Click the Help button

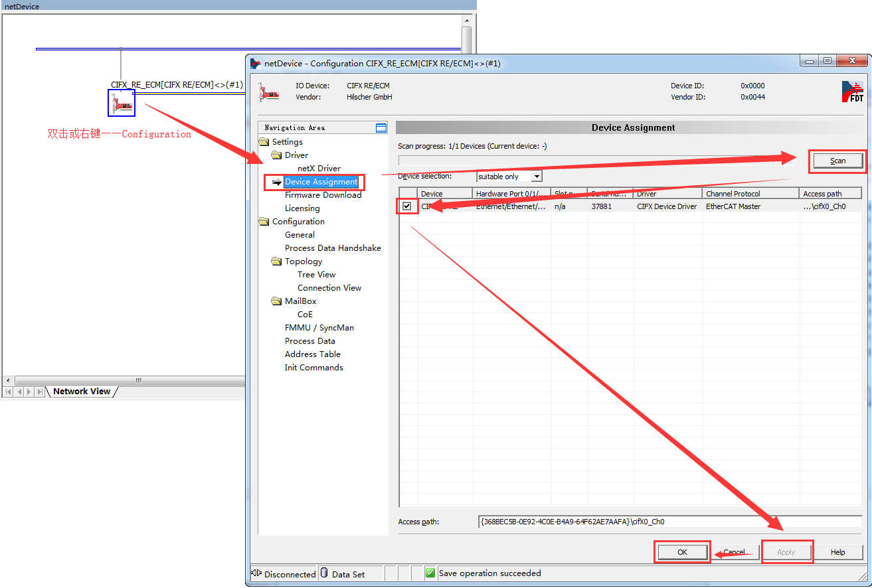pyautogui.click(x=838, y=552)
